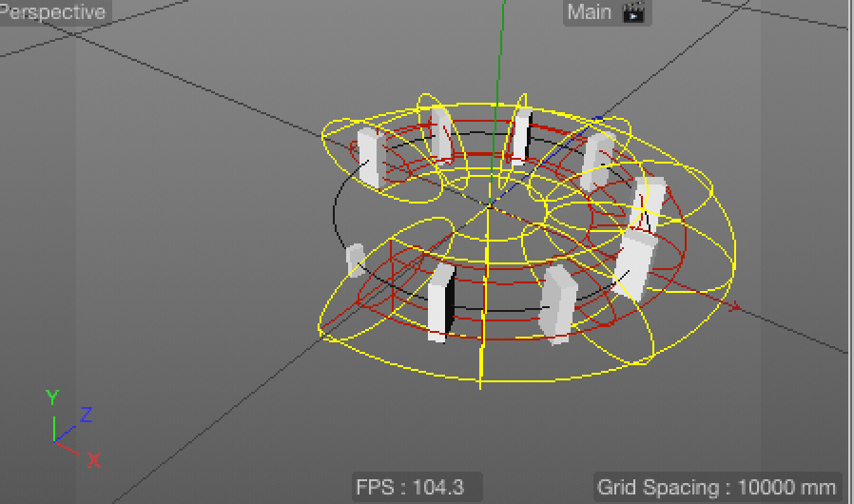854x504 pixels.
Task: Select the front cube right of center
Action: click(x=557, y=303)
